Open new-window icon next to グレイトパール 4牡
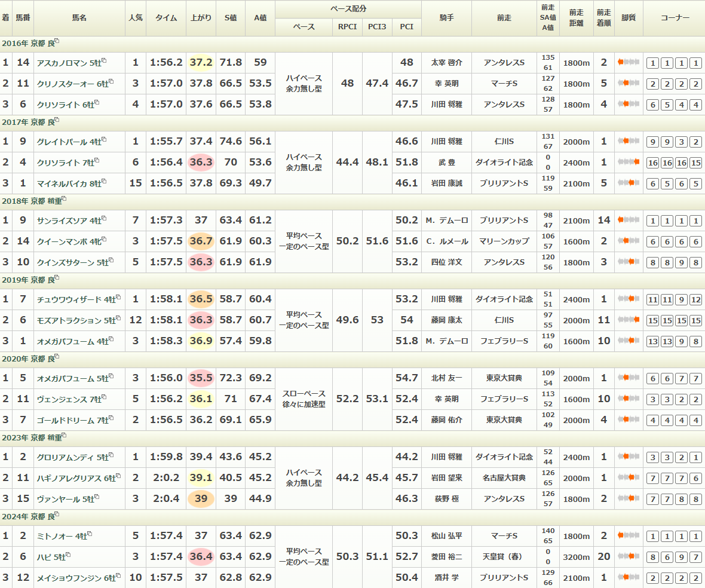Viewport: 705px width, 588px height. click(104, 139)
